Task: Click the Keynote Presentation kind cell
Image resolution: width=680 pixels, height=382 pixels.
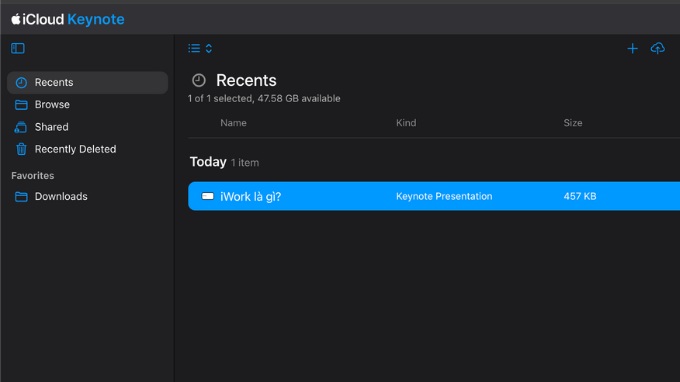Action: click(444, 196)
